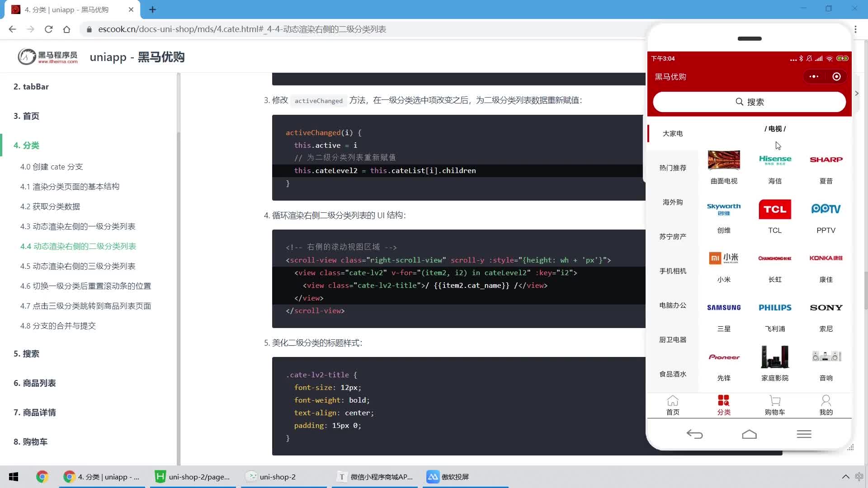Expand the '8. 购物车' sidebar section

[x=30, y=442]
